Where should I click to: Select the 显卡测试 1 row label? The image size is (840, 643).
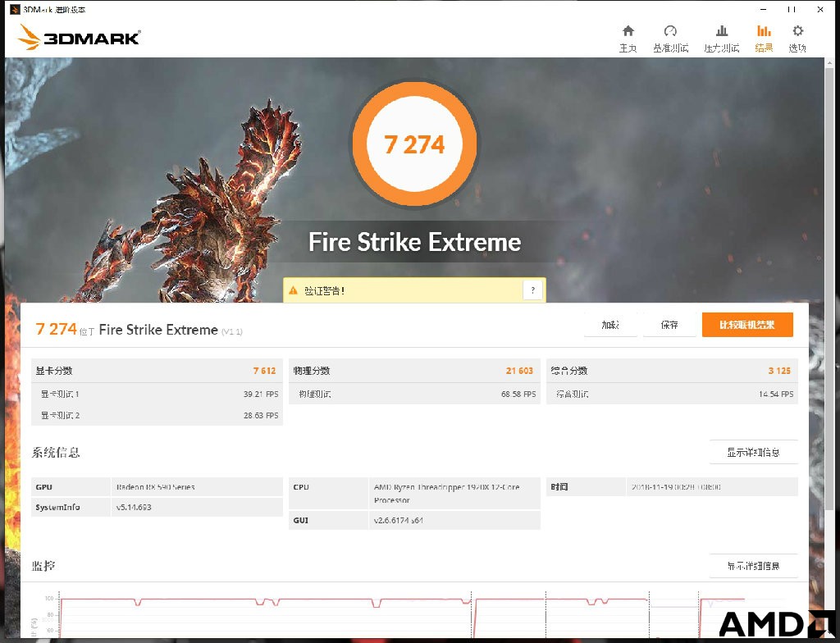[x=60, y=394]
